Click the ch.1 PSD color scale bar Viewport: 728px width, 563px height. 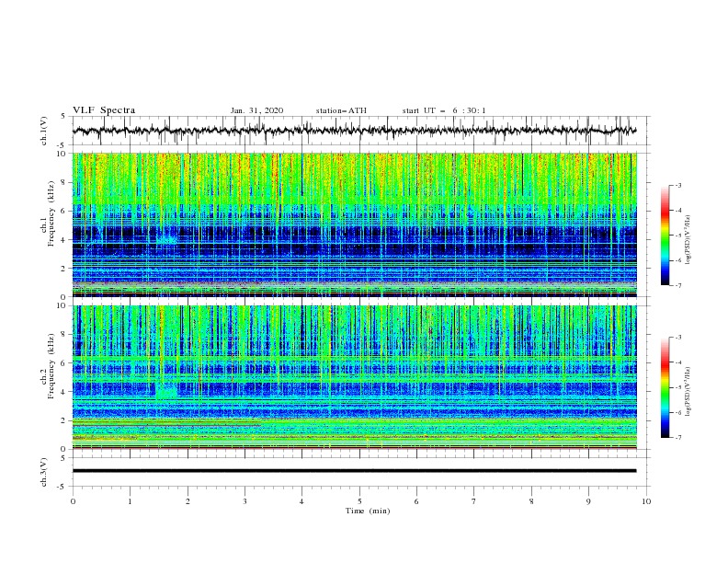665,236
